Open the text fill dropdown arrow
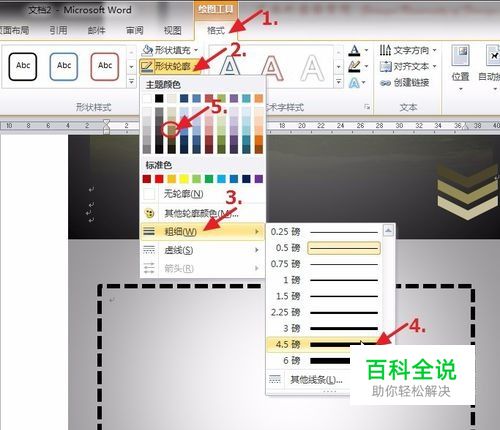This screenshot has width=500, height=430. (366, 50)
